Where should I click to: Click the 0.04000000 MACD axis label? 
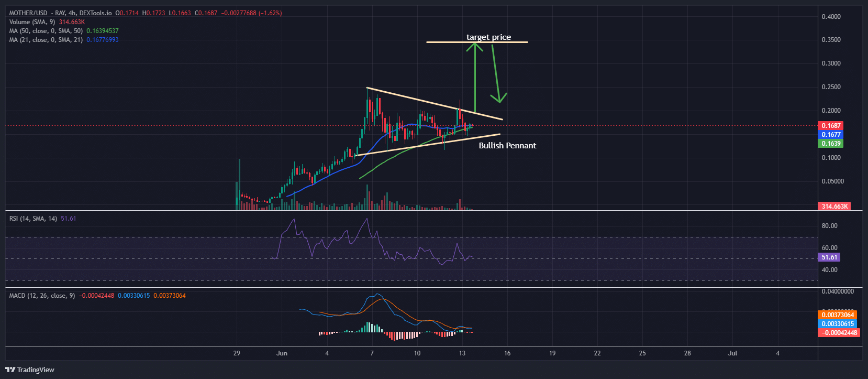838,291
